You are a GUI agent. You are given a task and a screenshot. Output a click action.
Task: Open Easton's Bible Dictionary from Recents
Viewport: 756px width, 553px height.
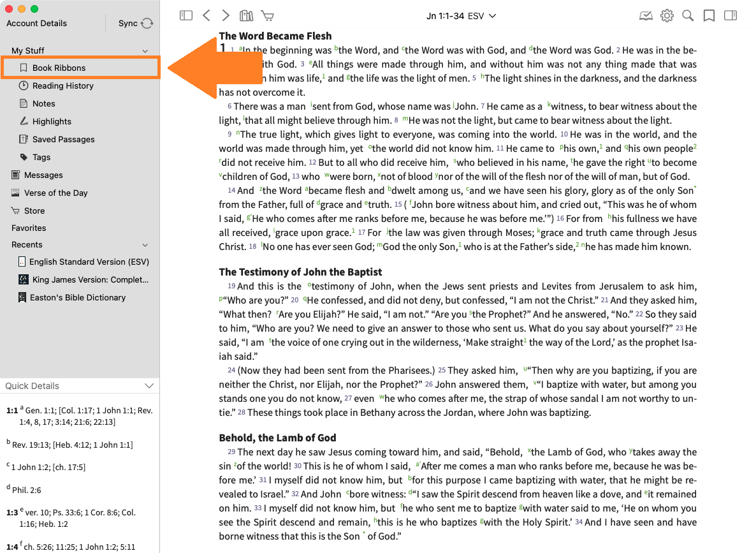(77, 297)
